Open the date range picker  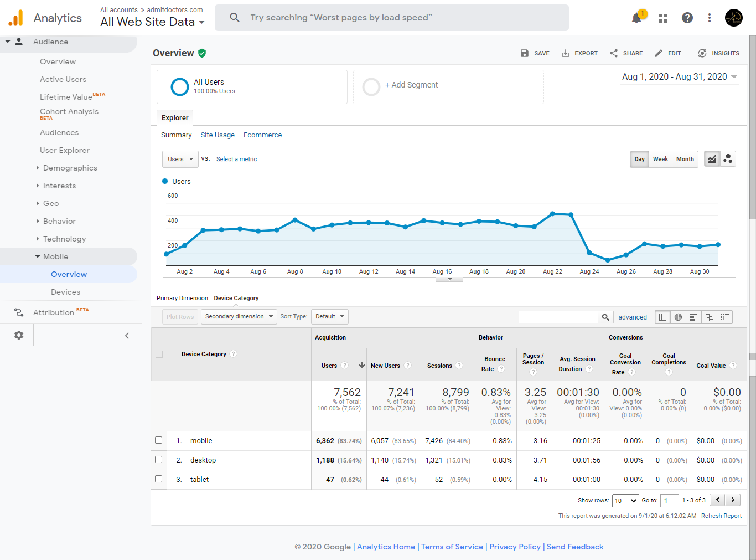[680, 77]
